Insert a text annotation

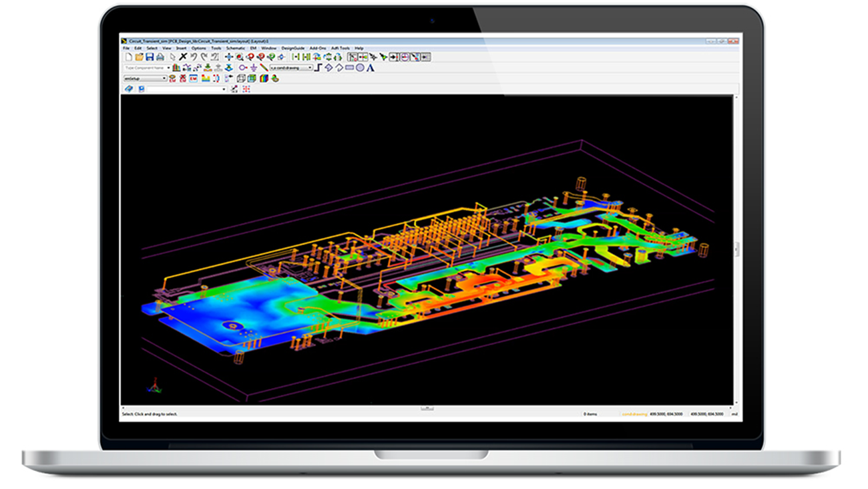[x=371, y=67]
